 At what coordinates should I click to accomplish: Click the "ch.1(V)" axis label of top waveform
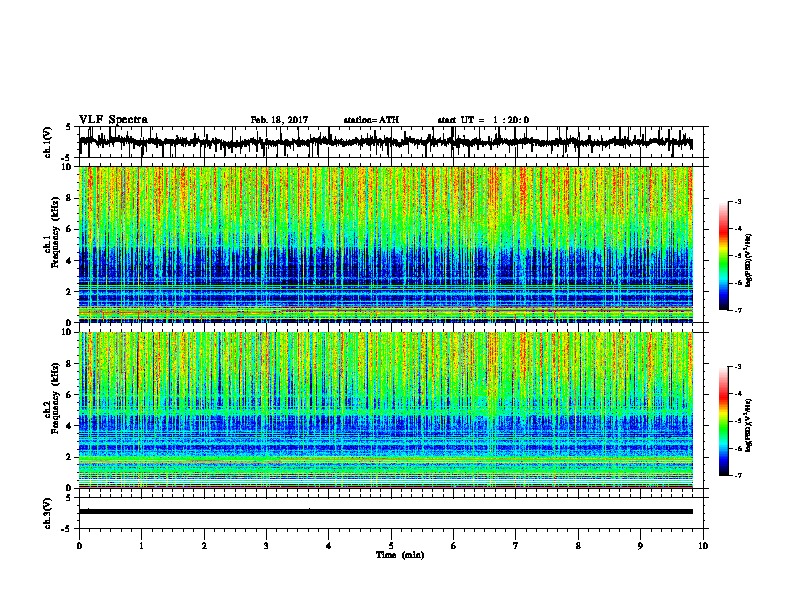(48, 142)
